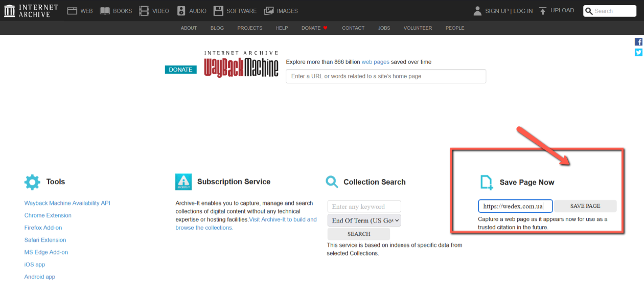
Task: Click the teal DONATE button
Action: (180, 70)
